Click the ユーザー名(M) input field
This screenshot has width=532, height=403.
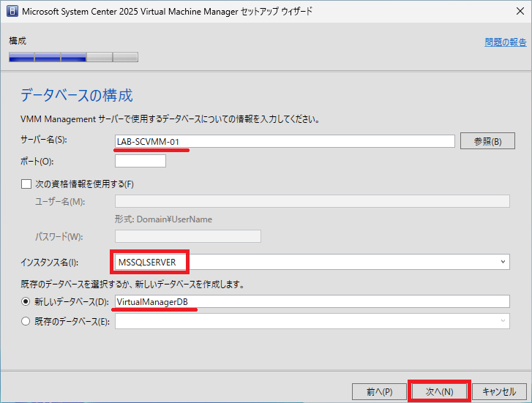coord(312,201)
